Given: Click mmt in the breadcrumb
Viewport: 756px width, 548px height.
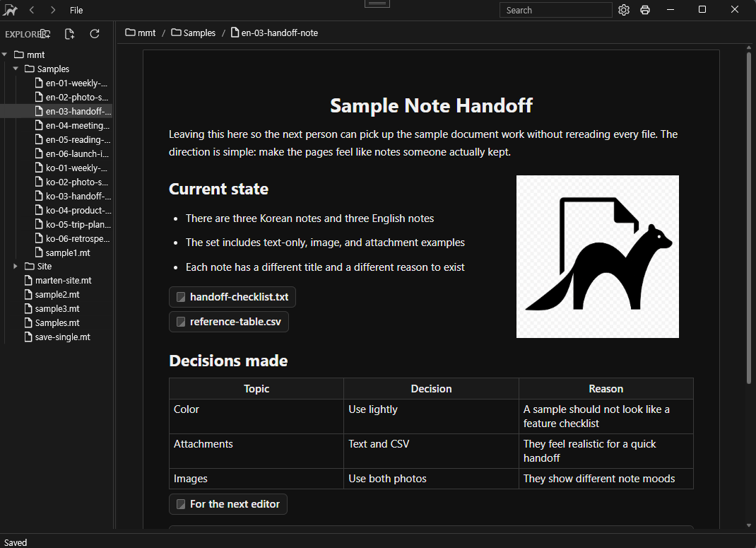Looking at the screenshot, I should pos(141,33).
